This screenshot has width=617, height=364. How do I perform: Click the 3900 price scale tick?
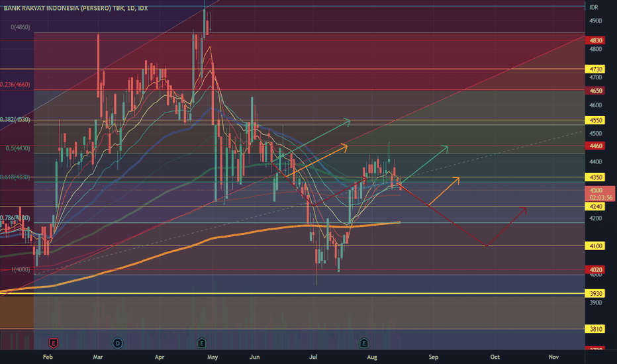[x=595, y=302]
